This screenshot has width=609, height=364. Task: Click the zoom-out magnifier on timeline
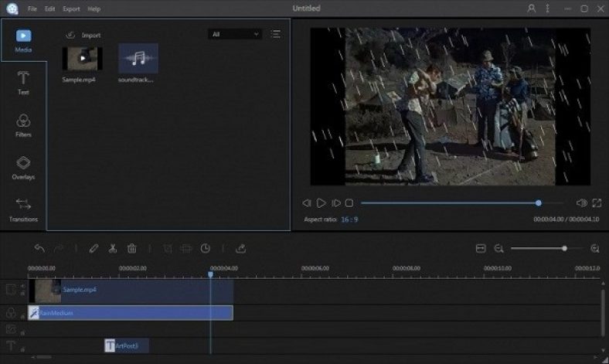(x=499, y=248)
